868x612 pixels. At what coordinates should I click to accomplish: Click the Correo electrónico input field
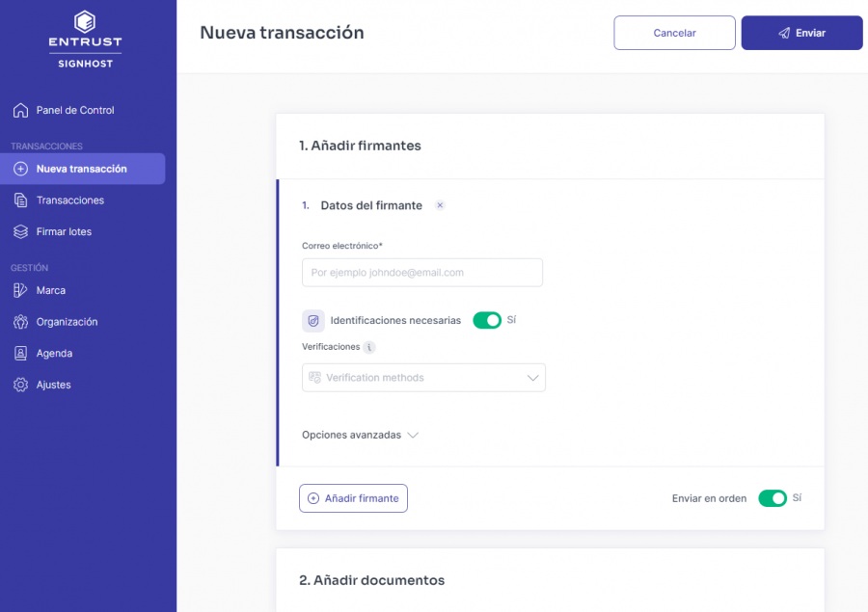422,273
